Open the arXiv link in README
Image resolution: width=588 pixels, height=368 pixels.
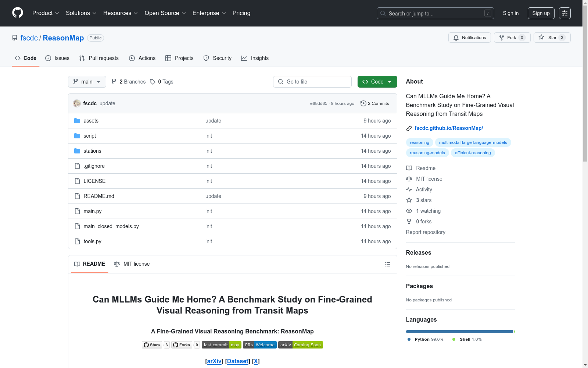coord(214,361)
